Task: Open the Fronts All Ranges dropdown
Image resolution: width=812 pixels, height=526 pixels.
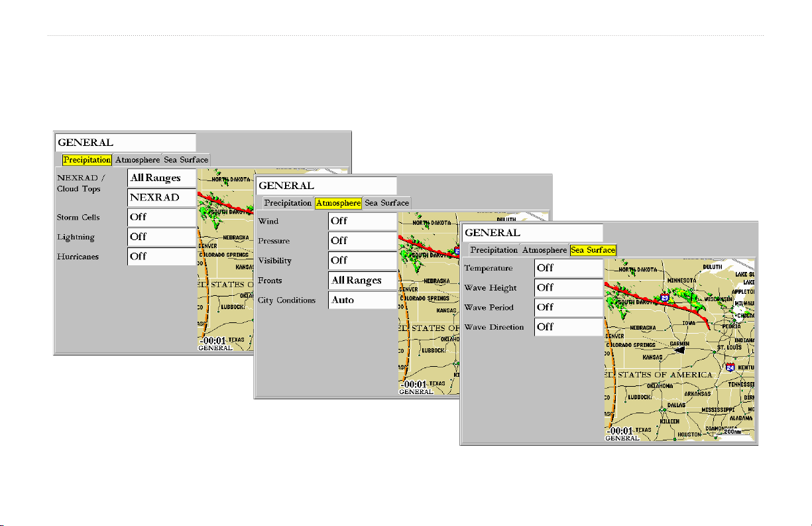Action: pyautogui.click(x=363, y=281)
